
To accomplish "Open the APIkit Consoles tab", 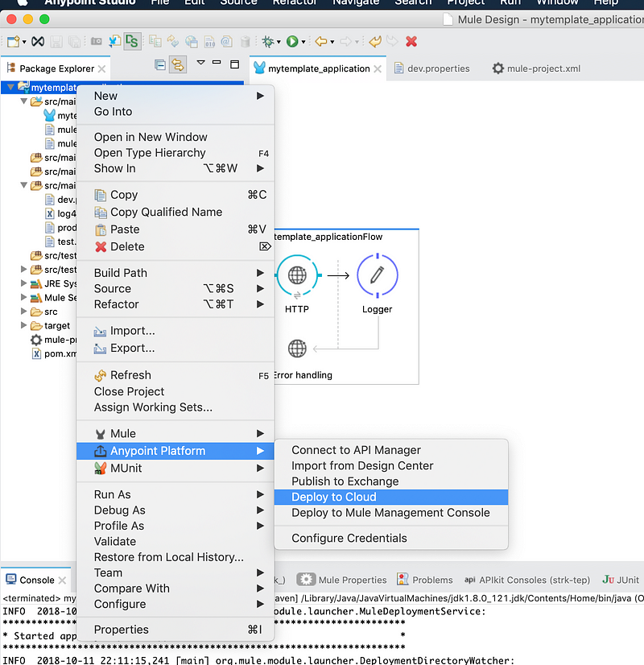I will tap(527, 580).
